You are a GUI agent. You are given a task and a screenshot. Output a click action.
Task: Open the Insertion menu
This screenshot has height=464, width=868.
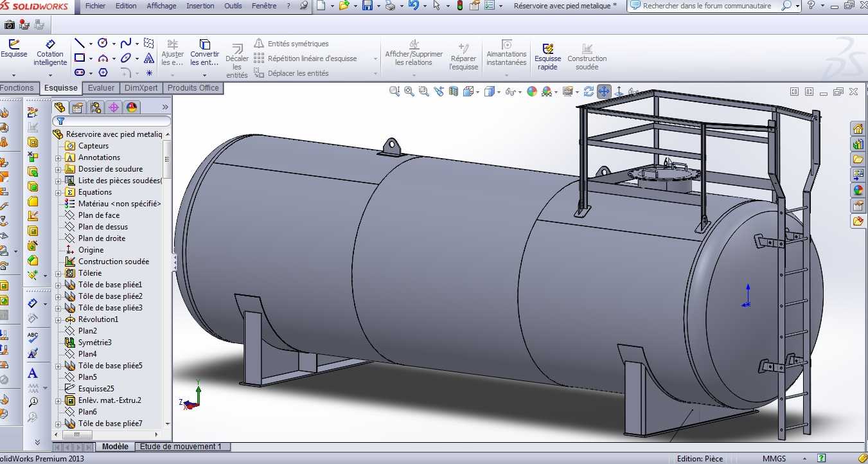point(200,6)
